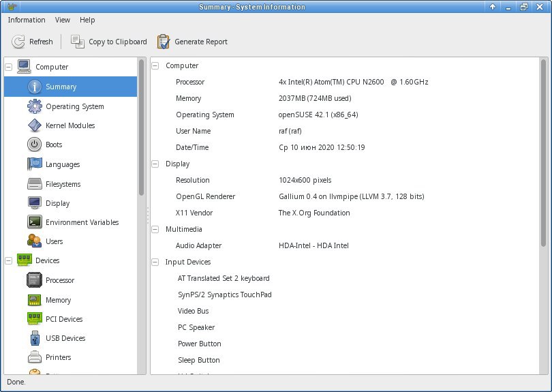The width and height of the screenshot is (552, 392).
Task: Open the Help menu
Action: [87, 20]
